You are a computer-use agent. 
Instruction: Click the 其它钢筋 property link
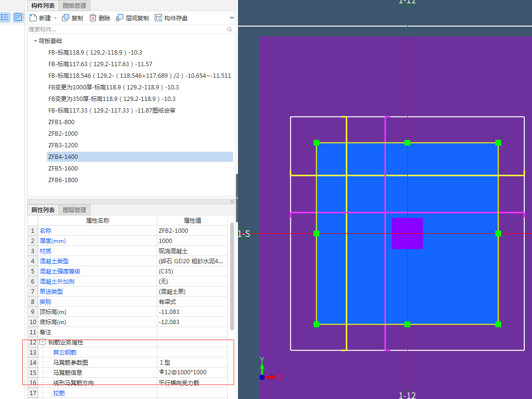65,353
